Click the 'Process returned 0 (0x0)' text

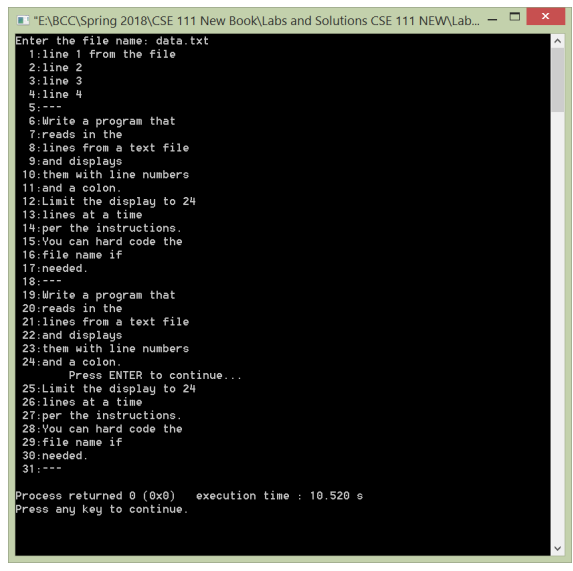[x=95, y=496]
